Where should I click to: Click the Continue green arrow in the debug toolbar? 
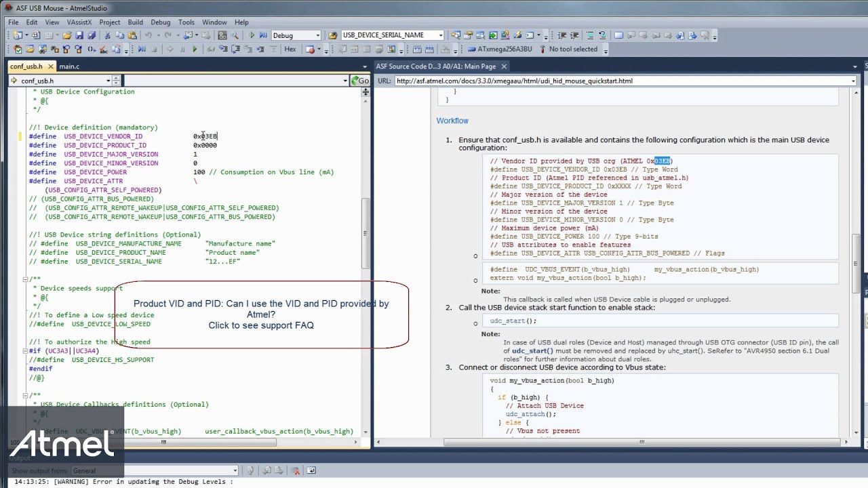click(195, 49)
